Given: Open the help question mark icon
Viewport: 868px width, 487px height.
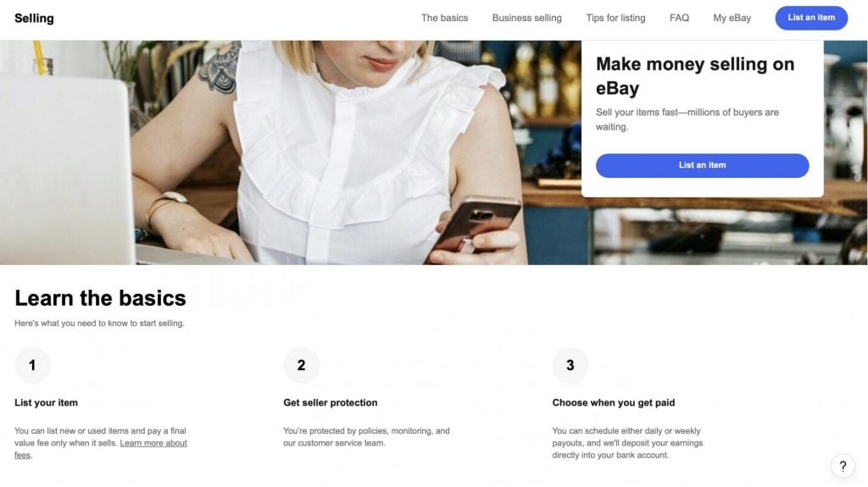Looking at the screenshot, I should pyautogui.click(x=843, y=467).
